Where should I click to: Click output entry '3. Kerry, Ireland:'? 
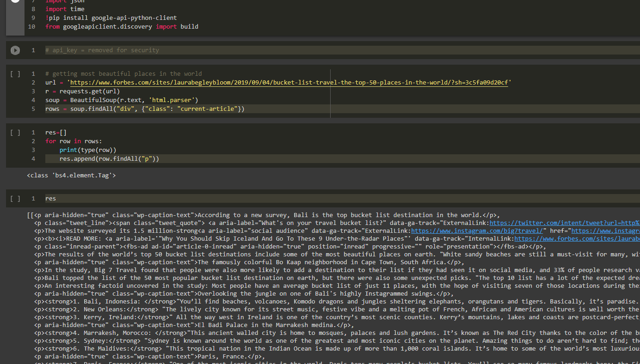point(337,317)
